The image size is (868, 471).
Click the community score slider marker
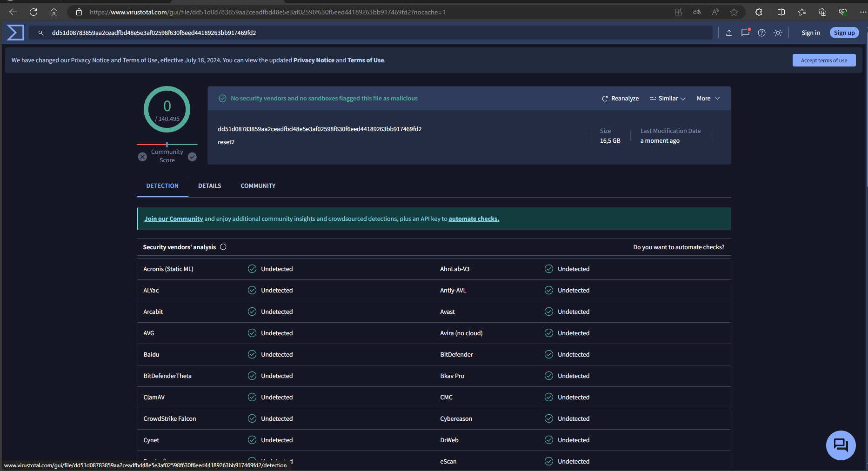pos(167,145)
